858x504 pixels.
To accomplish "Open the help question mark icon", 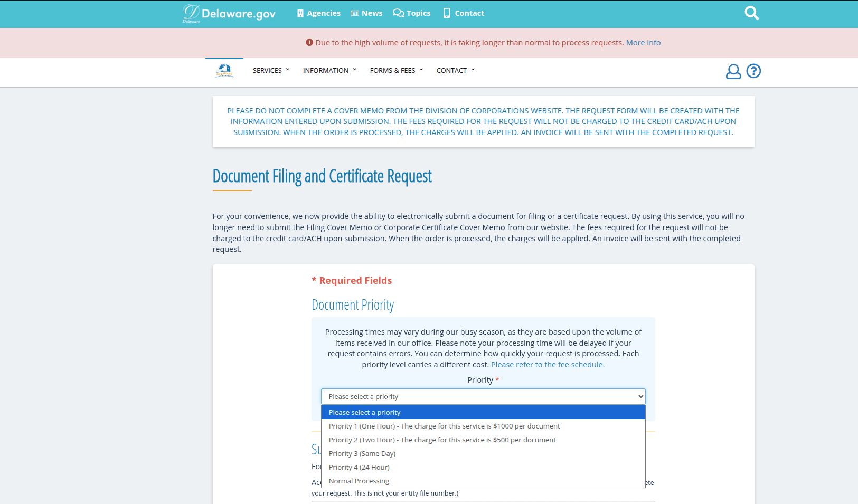I will pos(753,71).
